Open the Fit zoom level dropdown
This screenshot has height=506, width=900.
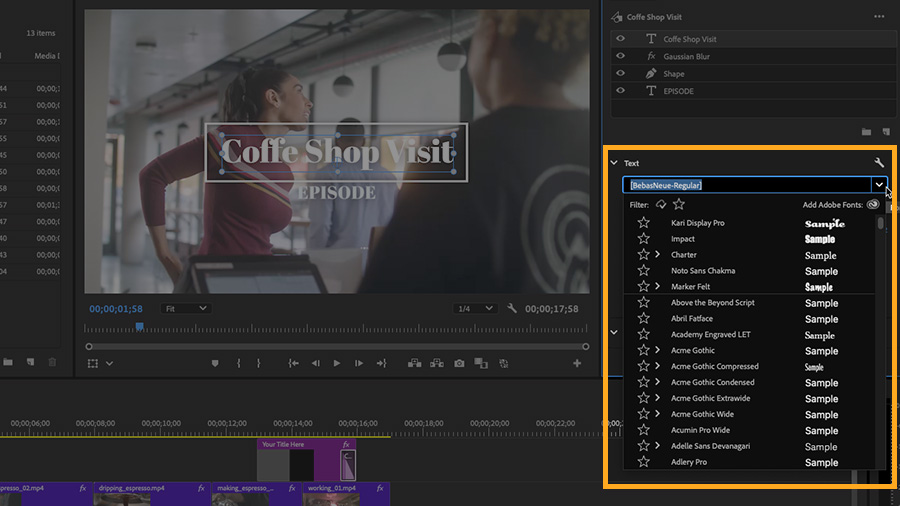click(185, 309)
